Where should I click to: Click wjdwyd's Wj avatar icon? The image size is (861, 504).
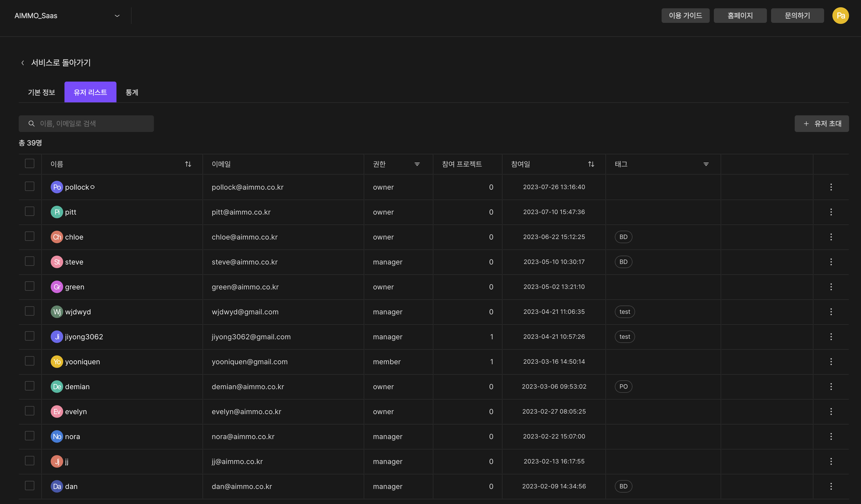[x=57, y=312]
